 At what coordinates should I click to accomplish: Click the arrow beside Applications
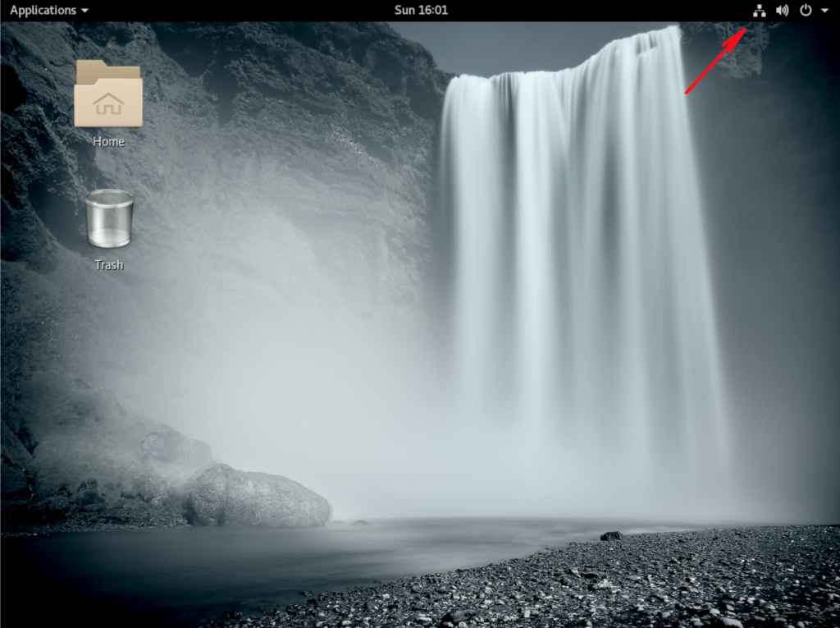tap(85, 11)
